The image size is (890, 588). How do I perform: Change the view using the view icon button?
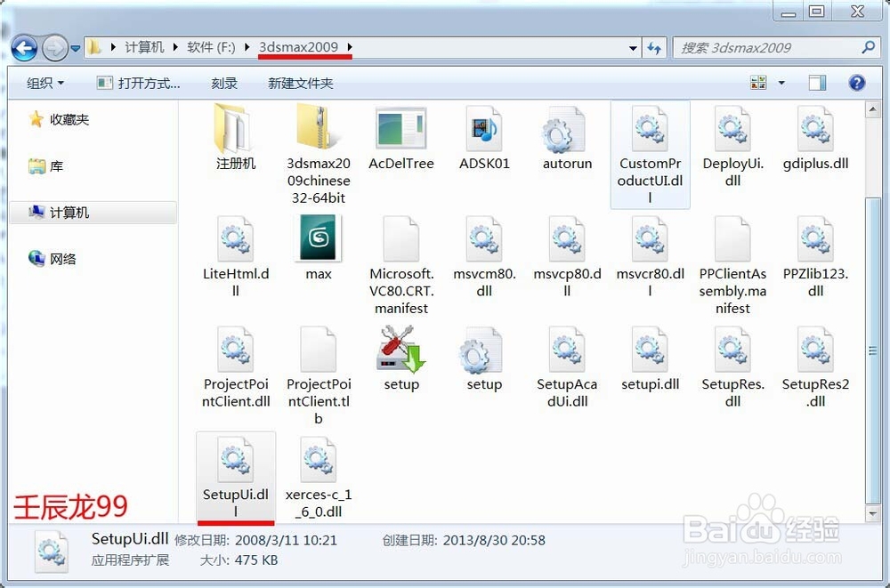[759, 83]
